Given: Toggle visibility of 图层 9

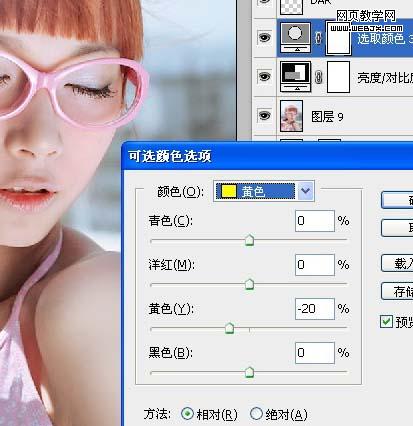Looking at the screenshot, I should [x=264, y=116].
